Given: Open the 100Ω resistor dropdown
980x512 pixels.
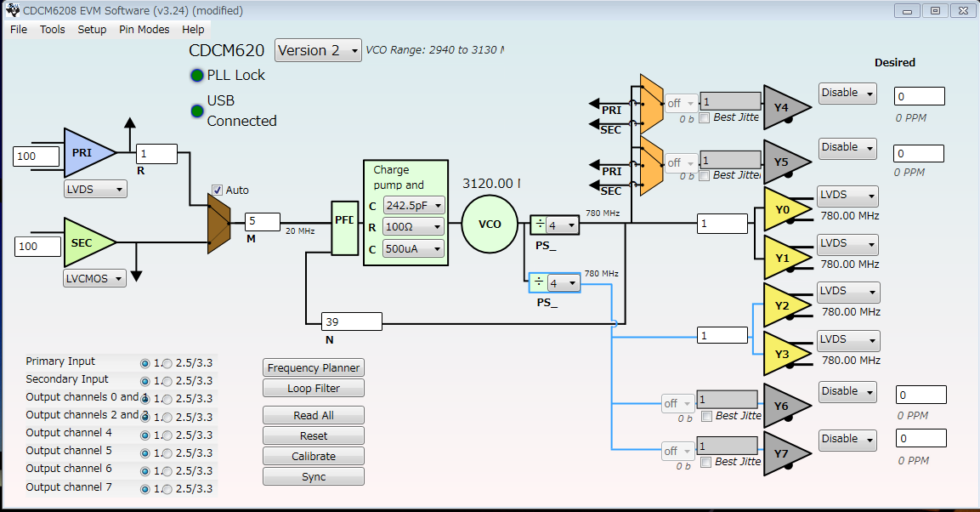Looking at the screenshot, I should [414, 227].
